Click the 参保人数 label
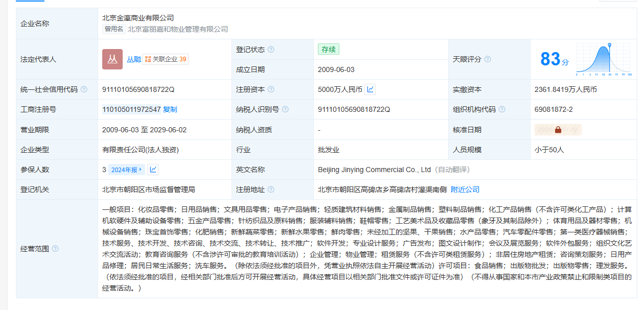 click(x=35, y=170)
